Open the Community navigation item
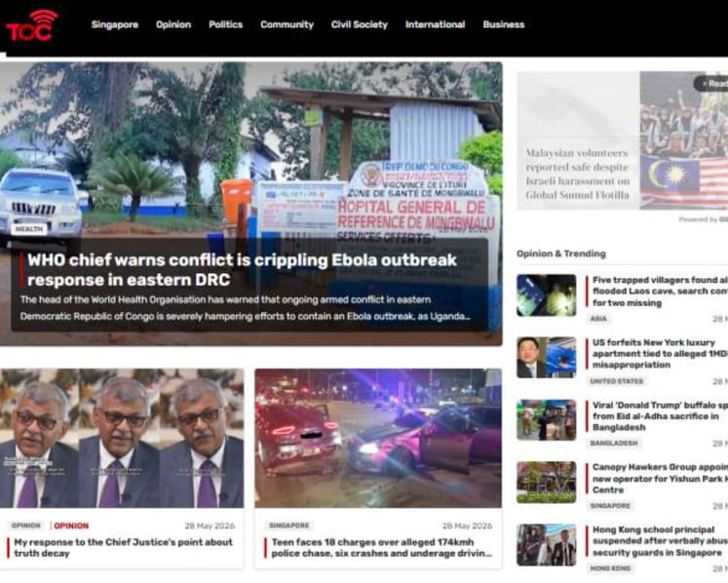 [287, 24]
